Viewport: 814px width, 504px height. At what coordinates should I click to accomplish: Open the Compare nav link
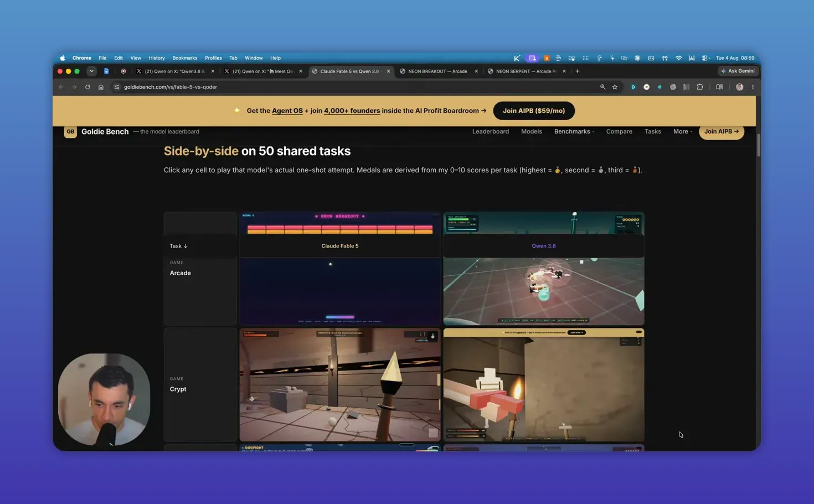click(619, 131)
